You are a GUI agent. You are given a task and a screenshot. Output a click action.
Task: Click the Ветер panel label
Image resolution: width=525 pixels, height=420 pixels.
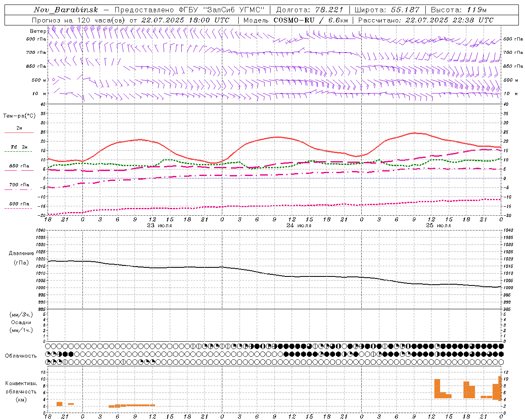tap(38, 31)
